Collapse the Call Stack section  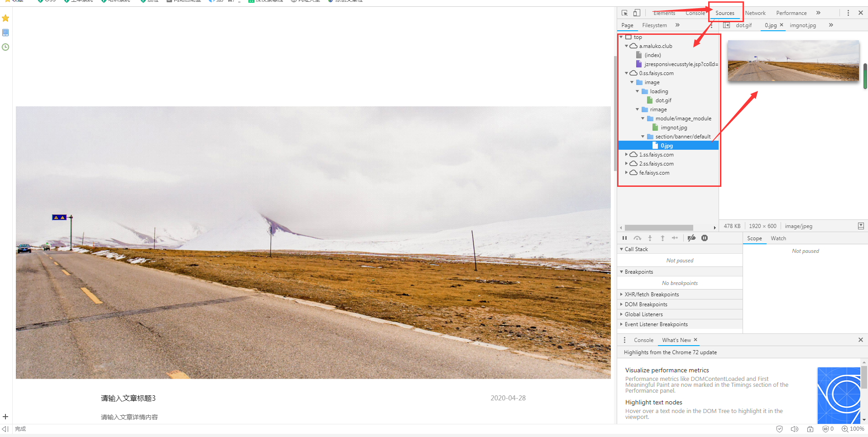pyautogui.click(x=636, y=249)
